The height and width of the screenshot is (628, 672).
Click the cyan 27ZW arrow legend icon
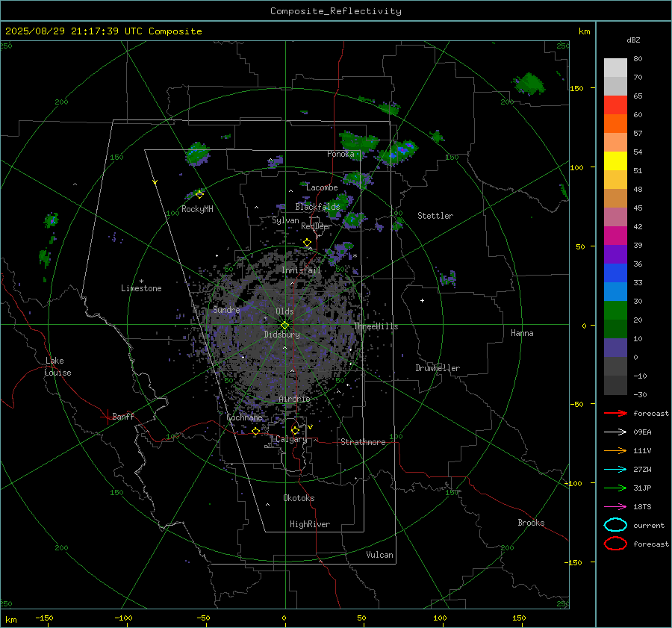(x=615, y=470)
